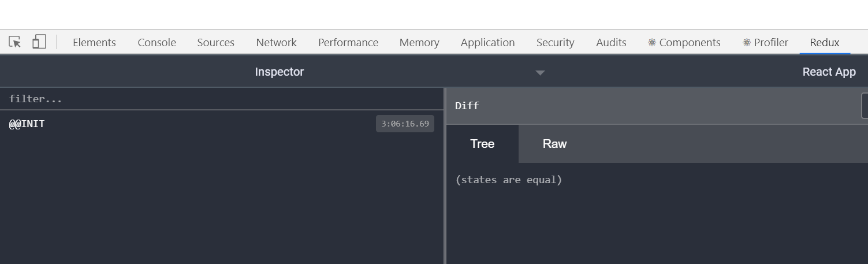Open the React Profiler tab
This screenshot has width=868, height=264.
pyautogui.click(x=765, y=43)
